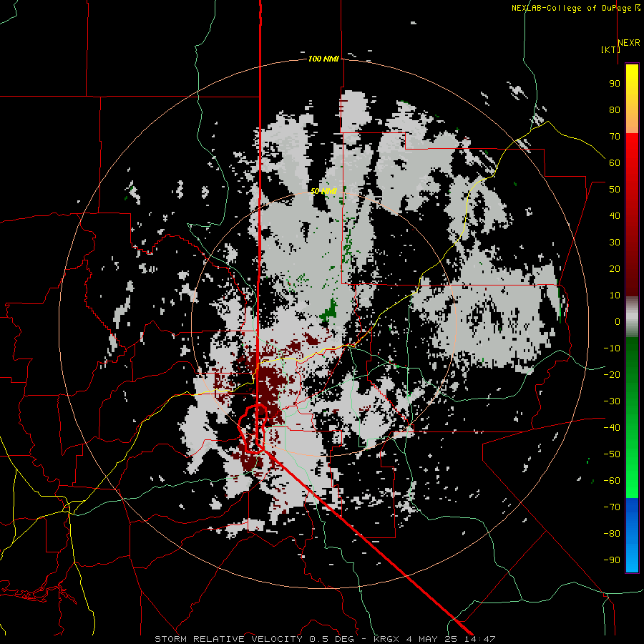This screenshot has width=644, height=644.
Task: Select the 20 value on velocity scale
Action: coord(615,268)
